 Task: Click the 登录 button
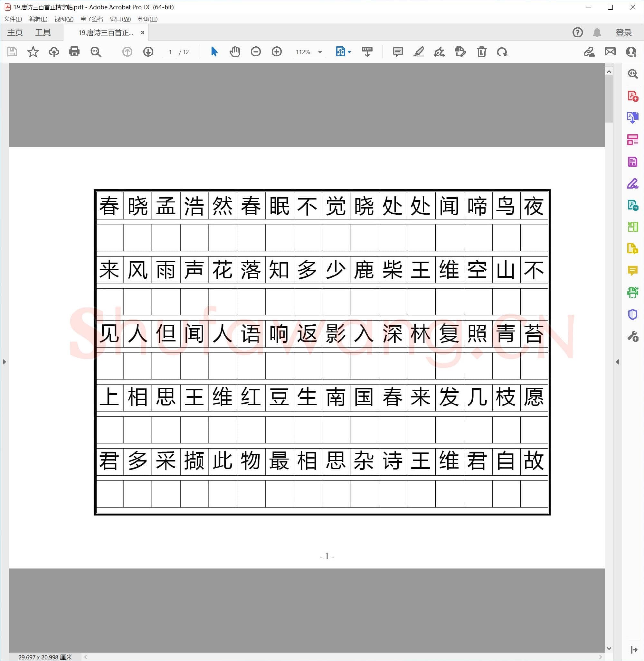[x=623, y=33]
